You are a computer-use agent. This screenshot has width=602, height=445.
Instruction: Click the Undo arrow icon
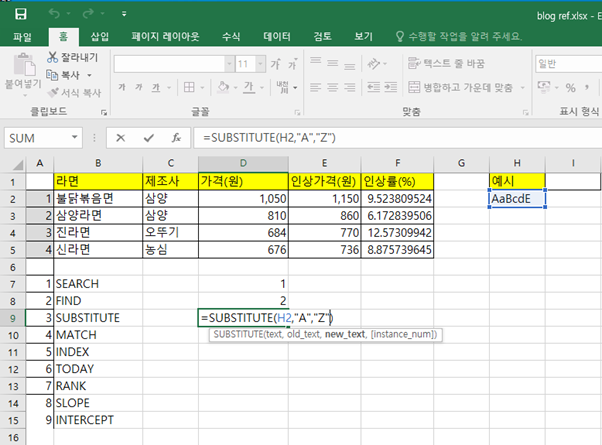55,14
